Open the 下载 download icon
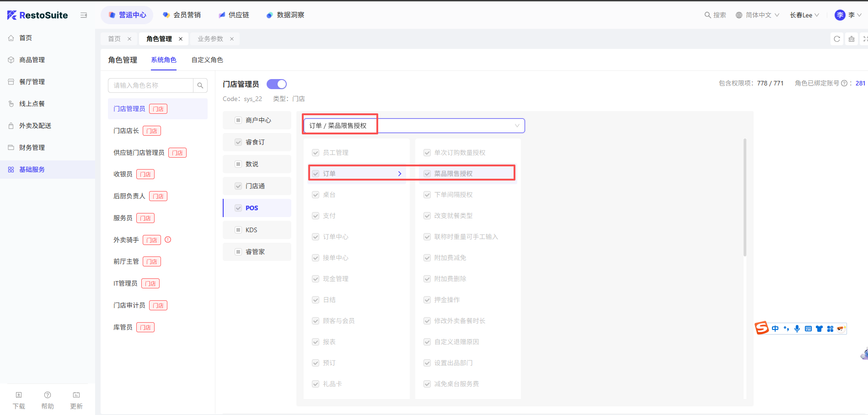The height and width of the screenshot is (415, 868). (x=19, y=395)
